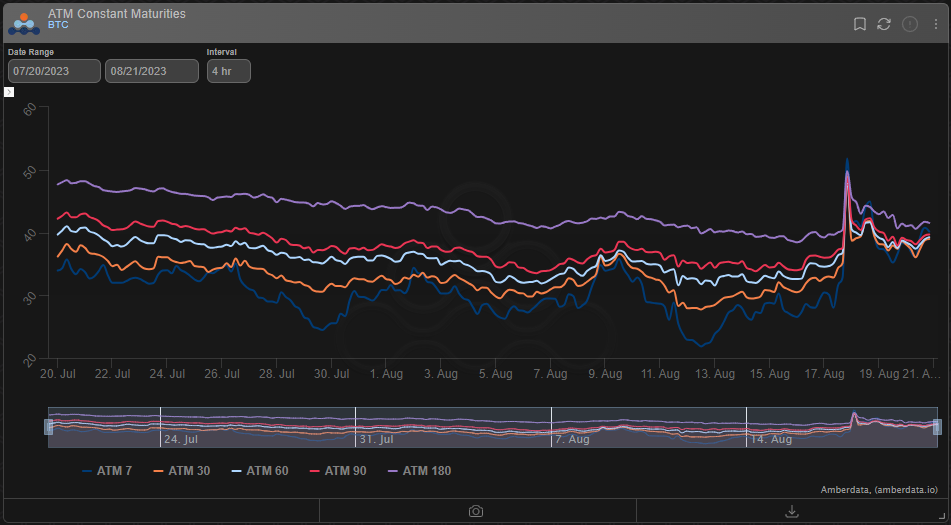The image size is (951, 525).
Task: Take a chart snapshot with camera icon
Action: (476, 511)
